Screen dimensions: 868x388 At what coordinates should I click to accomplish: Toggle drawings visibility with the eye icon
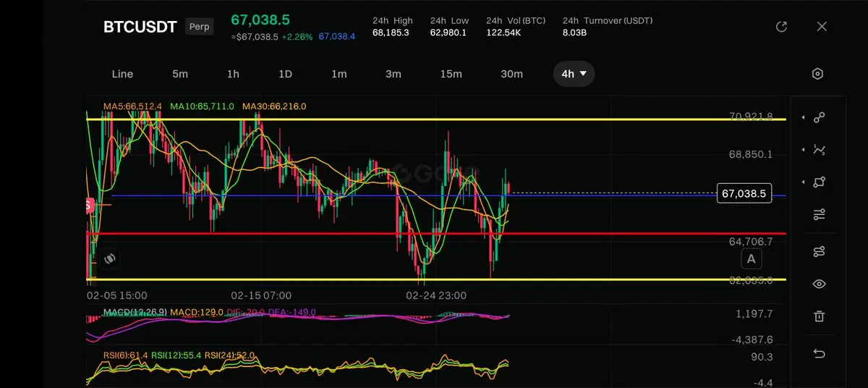819,284
